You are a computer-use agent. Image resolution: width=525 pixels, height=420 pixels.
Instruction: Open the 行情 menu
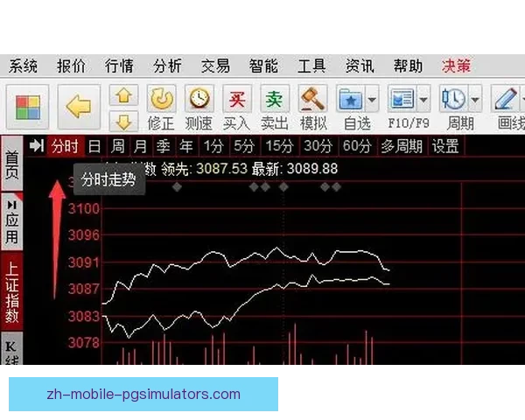(119, 66)
